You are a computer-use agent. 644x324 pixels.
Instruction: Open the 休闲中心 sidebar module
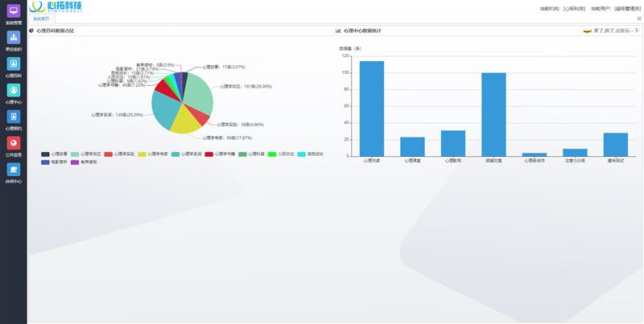(x=13, y=170)
